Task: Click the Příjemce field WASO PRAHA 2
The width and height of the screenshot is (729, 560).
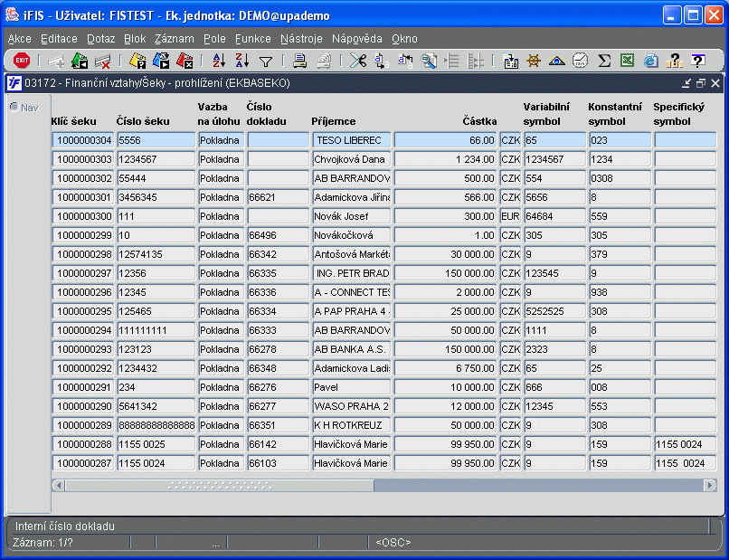Action: point(352,406)
